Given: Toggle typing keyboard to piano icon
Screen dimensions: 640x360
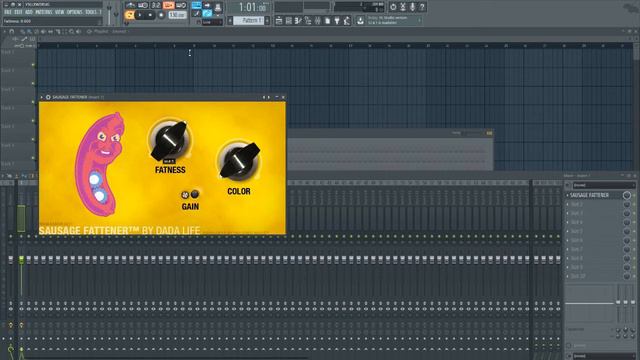Looking at the screenshot, I should (196, 5).
